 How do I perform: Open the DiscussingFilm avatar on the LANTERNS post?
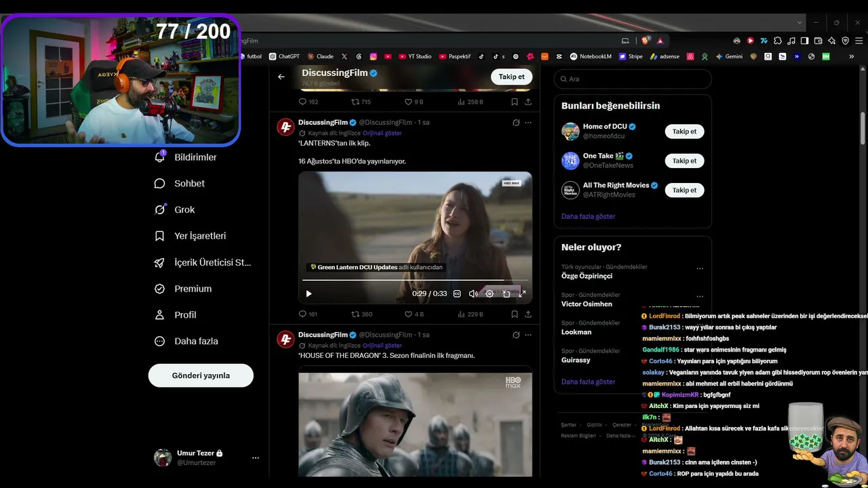click(x=286, y=127)
